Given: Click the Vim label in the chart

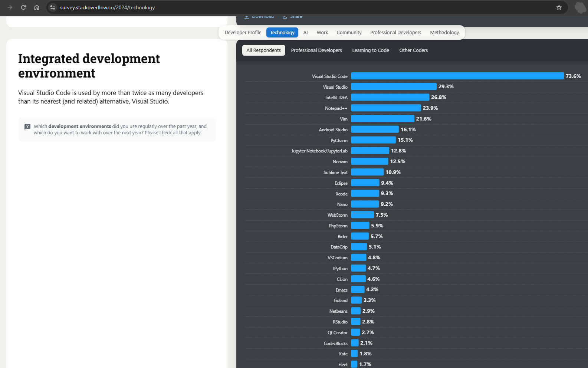Looking at the screenshot, I should click(344, 119).
